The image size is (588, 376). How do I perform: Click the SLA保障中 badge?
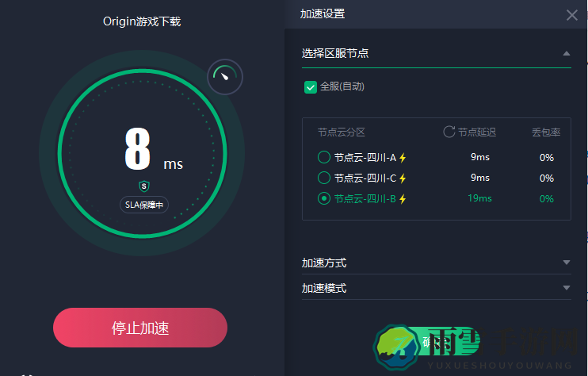144,205
